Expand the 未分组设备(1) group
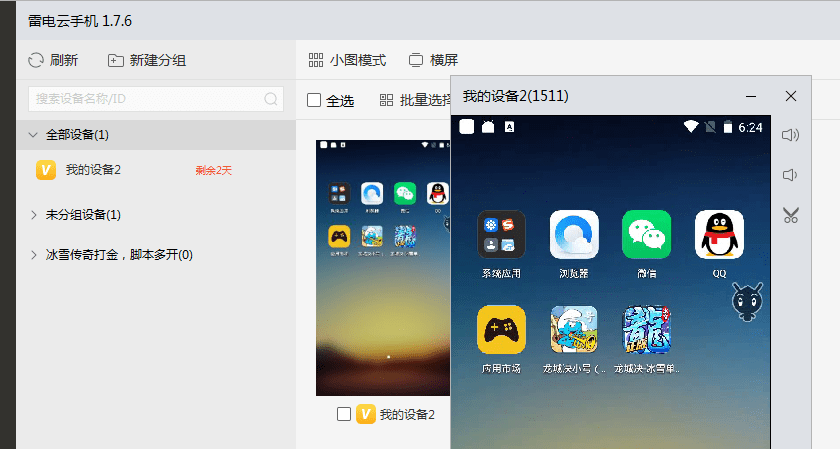This screenshot has width=840, height=449. [x=34, y=215]
